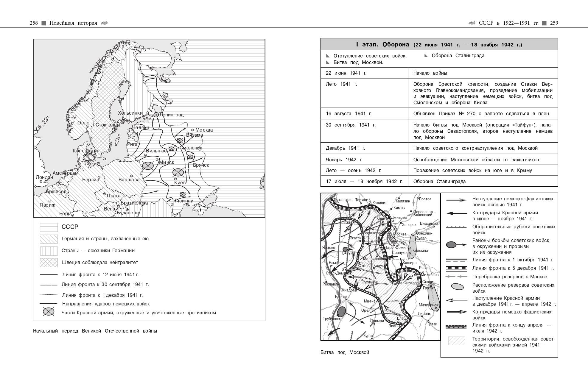Screen dimensions: 588x387
Task: Click the Начало войны table cell
Action: [x=430, y=73]
